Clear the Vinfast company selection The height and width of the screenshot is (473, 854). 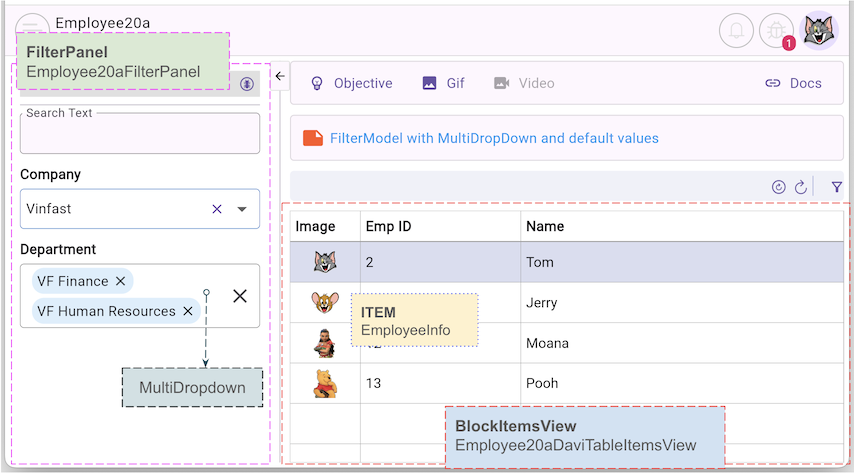point(217,209)
